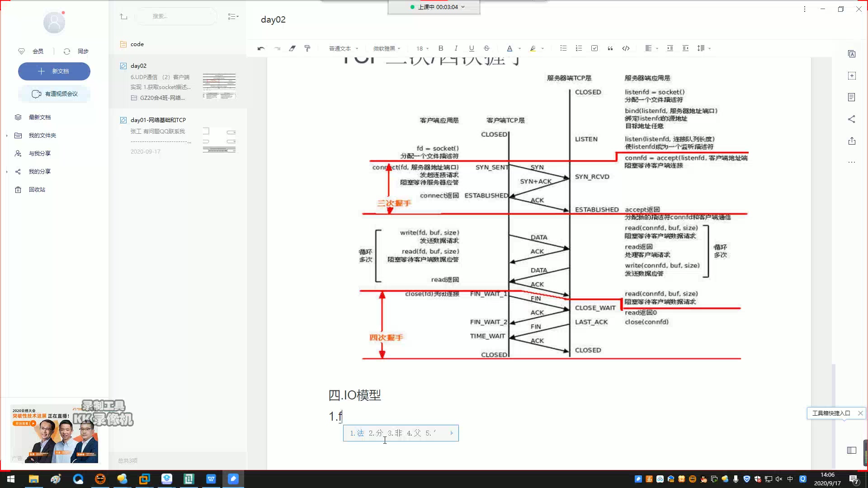Show next IME candidates page arrow

[x=451, y=433]
